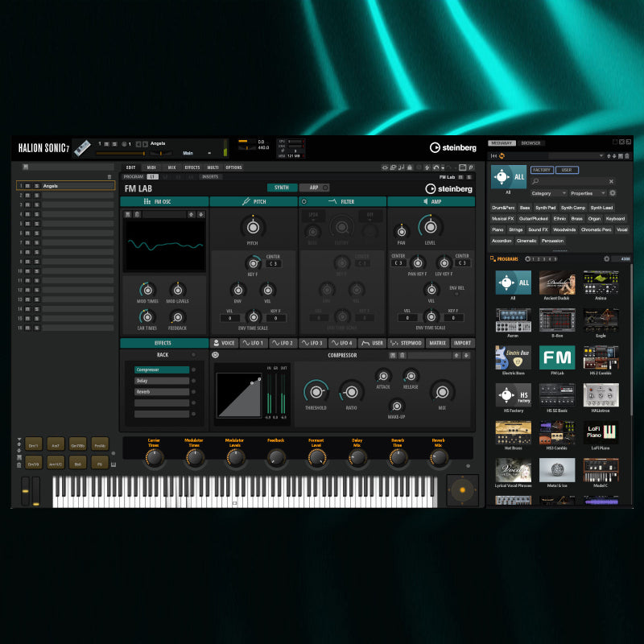This screenshot has width=644, height=644.
Task: Bypass the Delay slot in the rack
Action: [193, 381]
